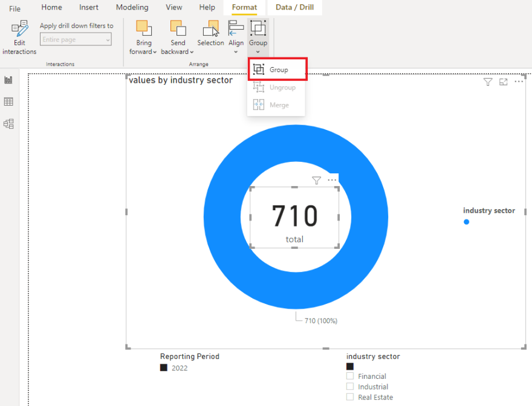Click the Edit interactions icon
This screenshot has height=406, width=532.
[20, 28]
